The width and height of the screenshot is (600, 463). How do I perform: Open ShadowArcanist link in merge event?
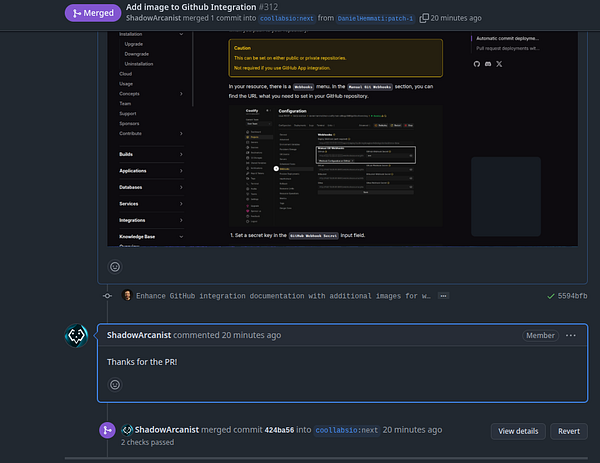tap(167, 430)
